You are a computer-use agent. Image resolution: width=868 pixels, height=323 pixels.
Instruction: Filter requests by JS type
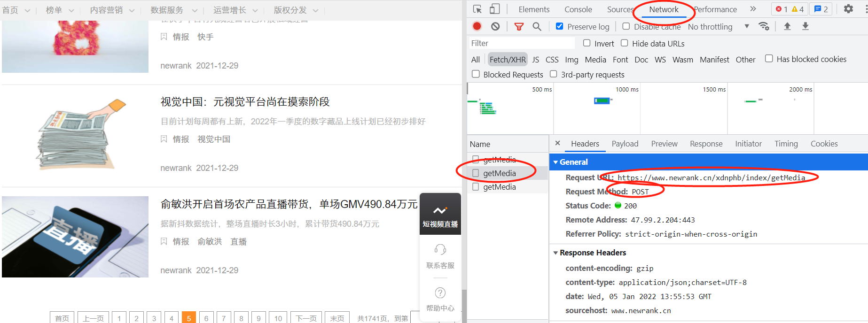click(535, 60)
